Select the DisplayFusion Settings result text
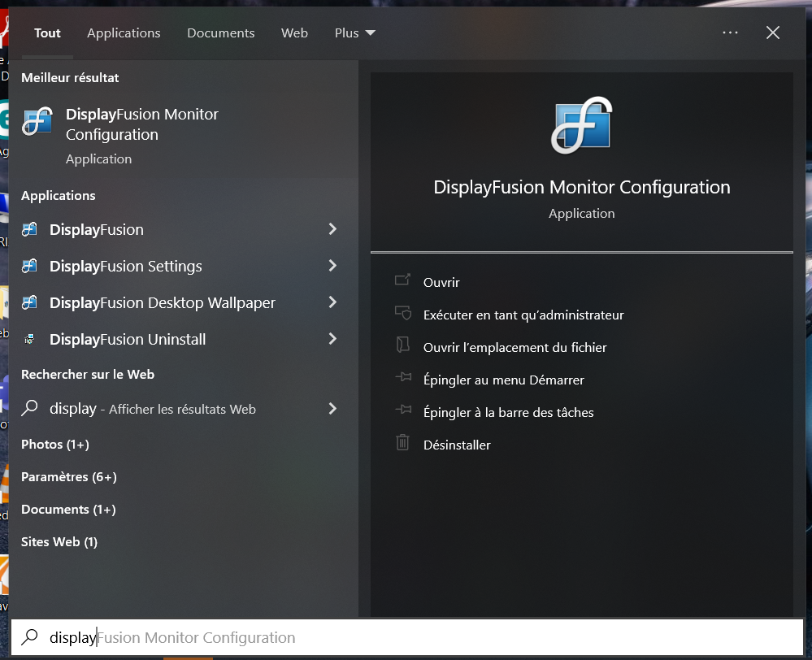The height and width of the screenshot is (660, 812). click(x=126, y=267)
